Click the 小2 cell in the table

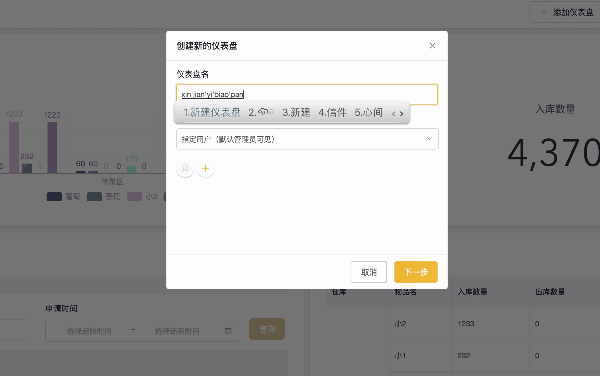pos(400,324)
